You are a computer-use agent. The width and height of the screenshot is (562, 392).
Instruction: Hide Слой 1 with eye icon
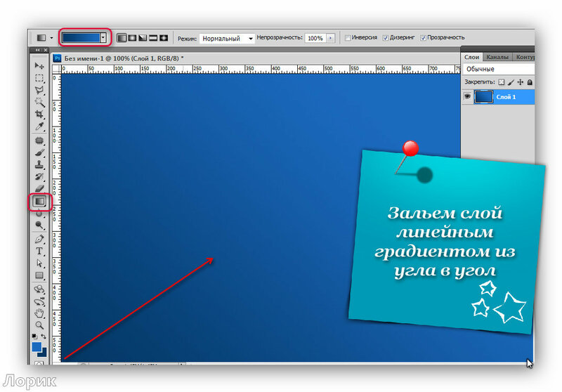(x=467, y=97)
